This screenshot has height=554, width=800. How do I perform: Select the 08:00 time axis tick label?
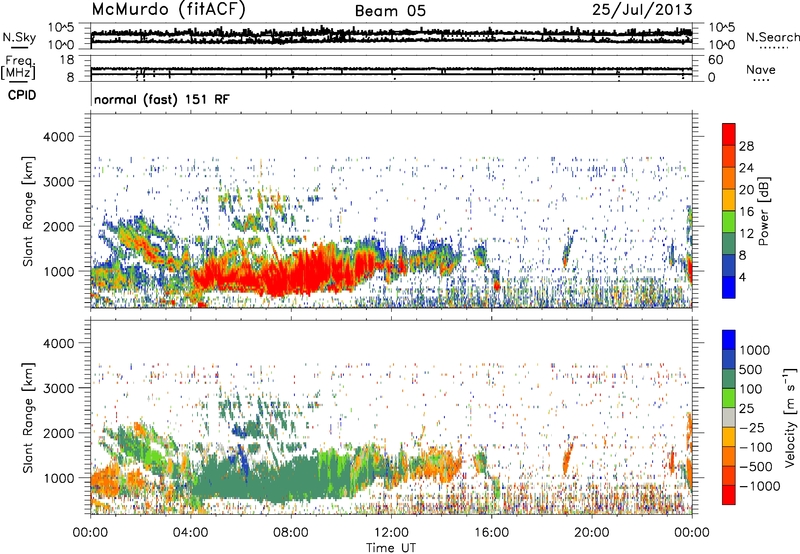coord(291,533)
